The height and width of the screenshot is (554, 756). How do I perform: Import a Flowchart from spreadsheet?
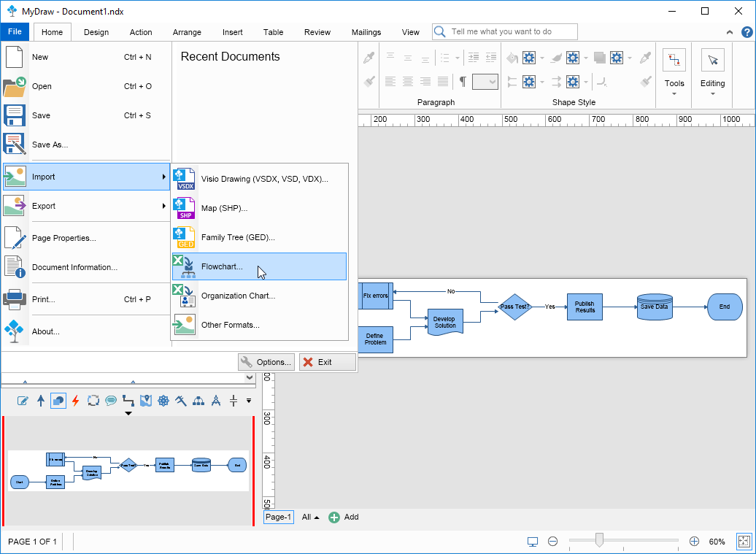[x=259, y=266]
